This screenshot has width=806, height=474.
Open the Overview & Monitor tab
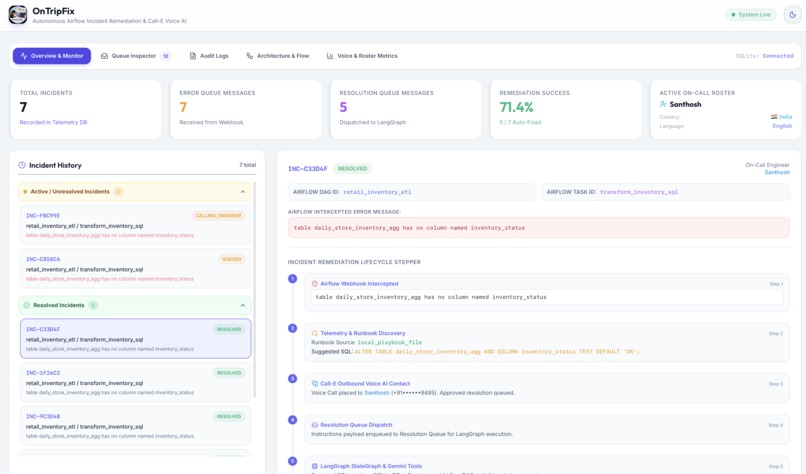(52, 56)
